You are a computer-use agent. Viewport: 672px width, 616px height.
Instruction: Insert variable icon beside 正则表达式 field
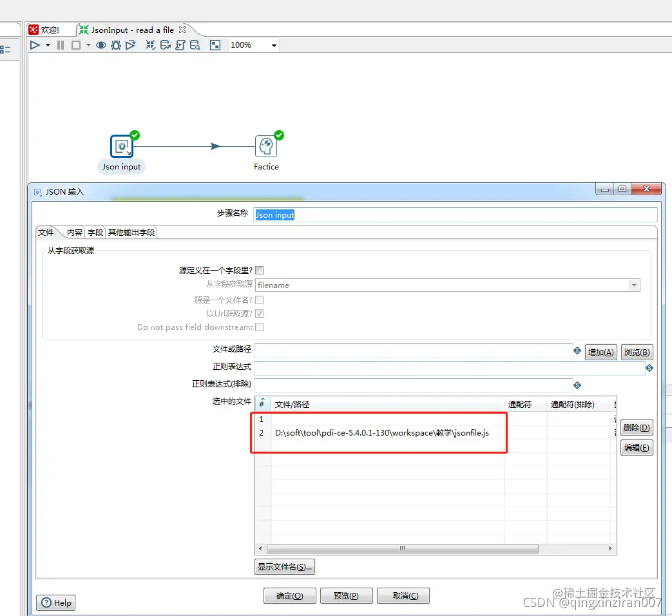click(x=649, y=368)
